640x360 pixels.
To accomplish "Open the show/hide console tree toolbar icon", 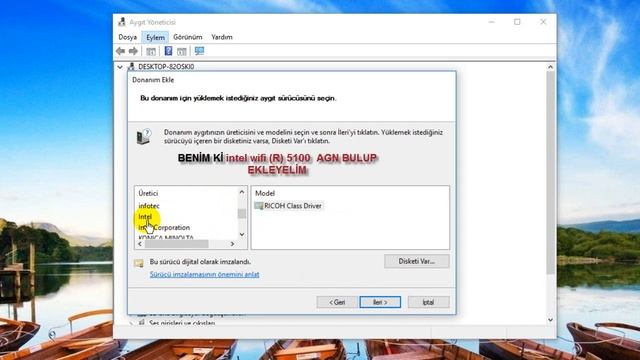I will (x=151, y=51).
